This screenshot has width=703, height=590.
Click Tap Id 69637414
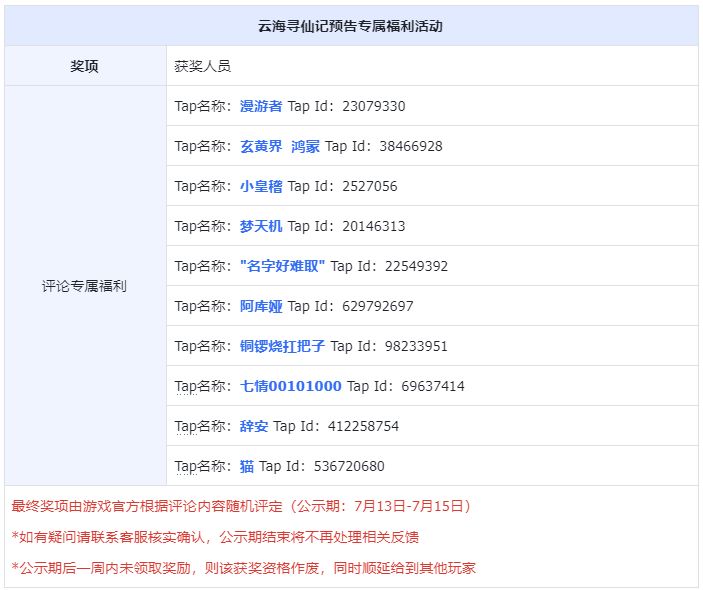coord(406,386)
